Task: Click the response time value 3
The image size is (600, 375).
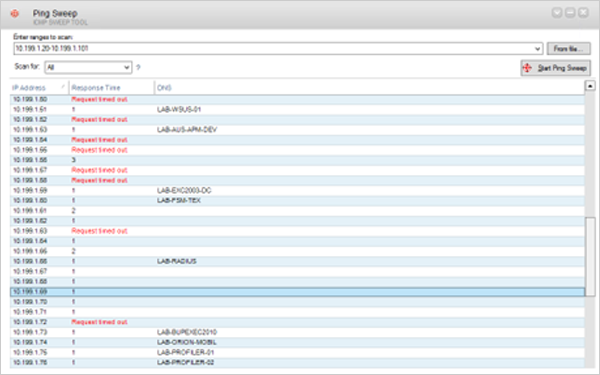Action: coord(73,160)
